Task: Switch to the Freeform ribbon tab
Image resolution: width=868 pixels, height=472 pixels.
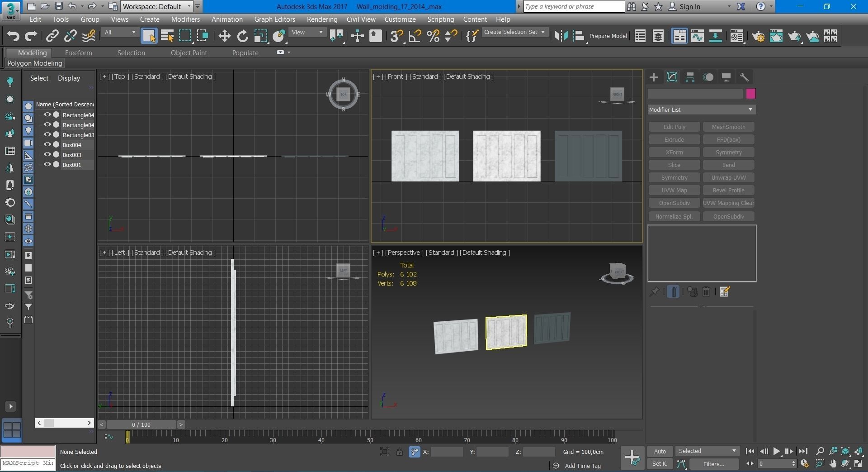Action: tap(78, 53)
